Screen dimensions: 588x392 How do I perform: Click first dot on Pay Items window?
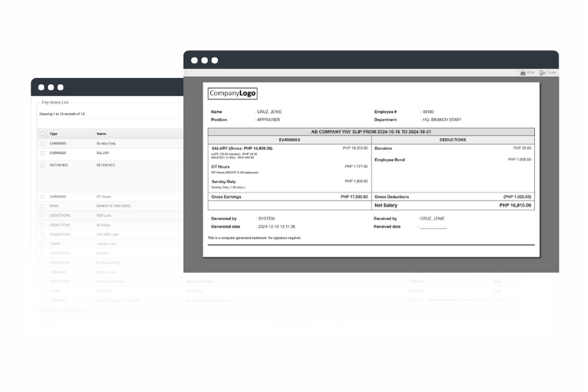[41, 88]
